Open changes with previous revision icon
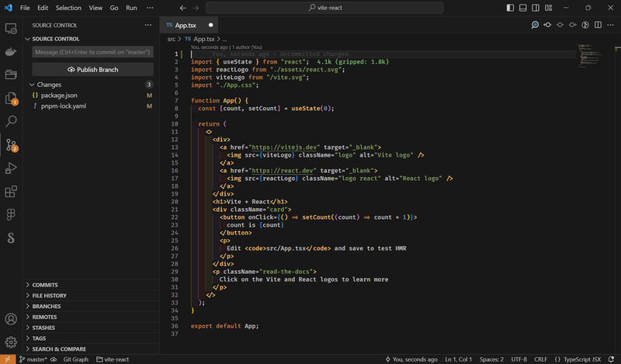This screenshot has width=621, height=364. pos(547,25)
